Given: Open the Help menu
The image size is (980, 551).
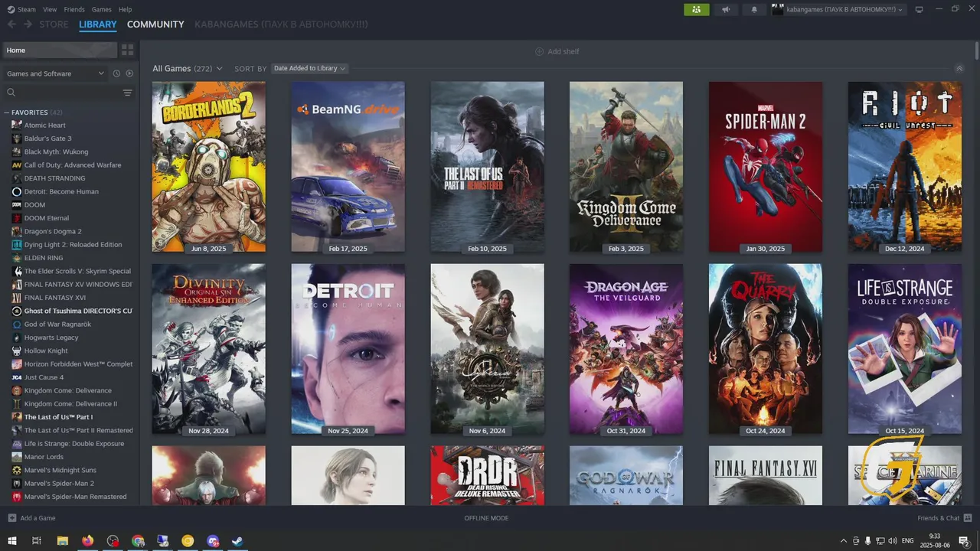Looking at the screenshot, I should [125, 9].
